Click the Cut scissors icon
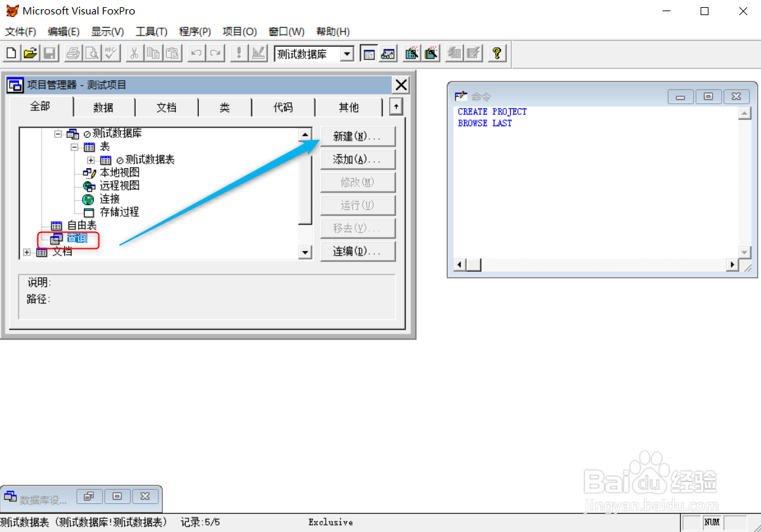 click(135, 53)
